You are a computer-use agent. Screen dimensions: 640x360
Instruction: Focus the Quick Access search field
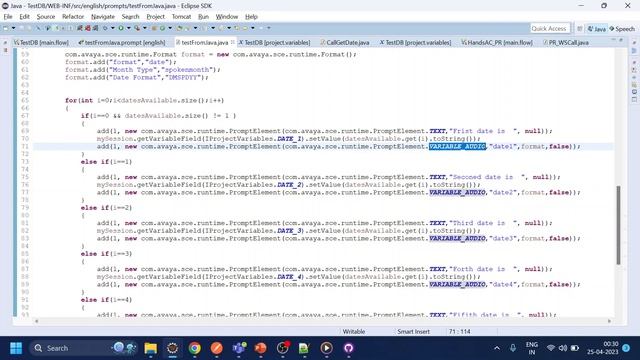click(x=549, y=29)
